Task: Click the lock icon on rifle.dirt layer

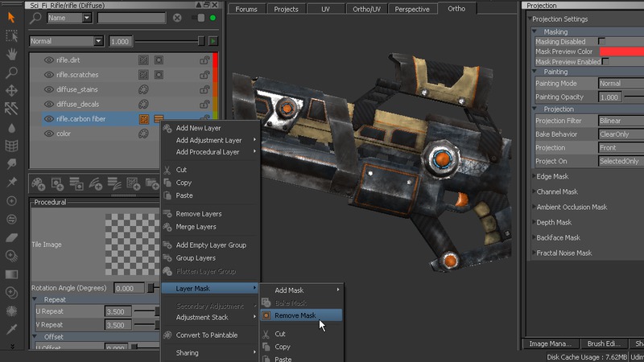Action: pyautogui.click(x=204, y=60)
